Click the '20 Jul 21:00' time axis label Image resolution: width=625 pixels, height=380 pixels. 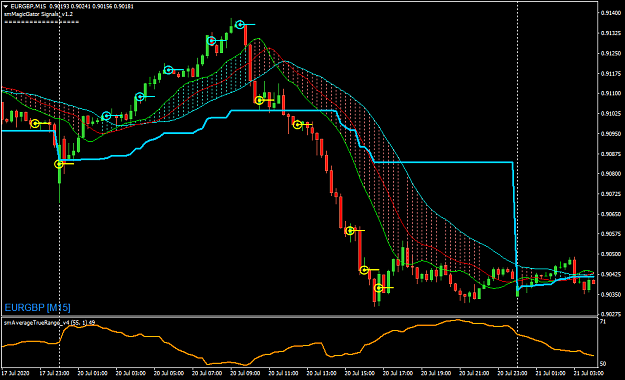(474, 373)
